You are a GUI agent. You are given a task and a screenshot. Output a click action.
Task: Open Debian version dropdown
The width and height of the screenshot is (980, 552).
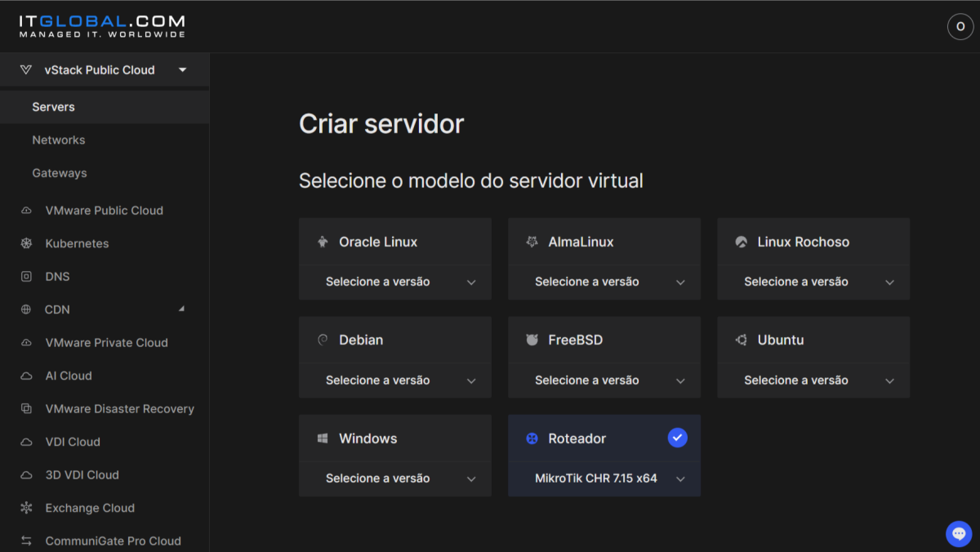coord(395,381)
